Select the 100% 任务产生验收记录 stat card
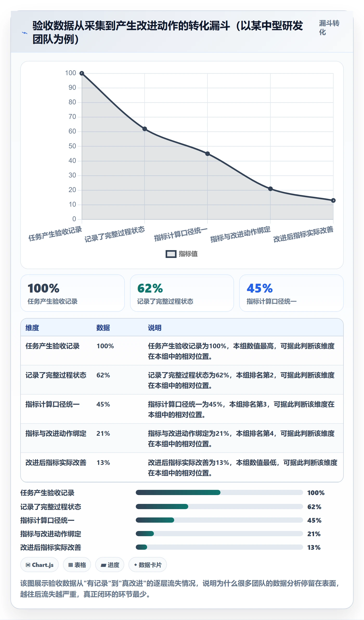Viewport: 364px width, 620px height. coord(73,293)
